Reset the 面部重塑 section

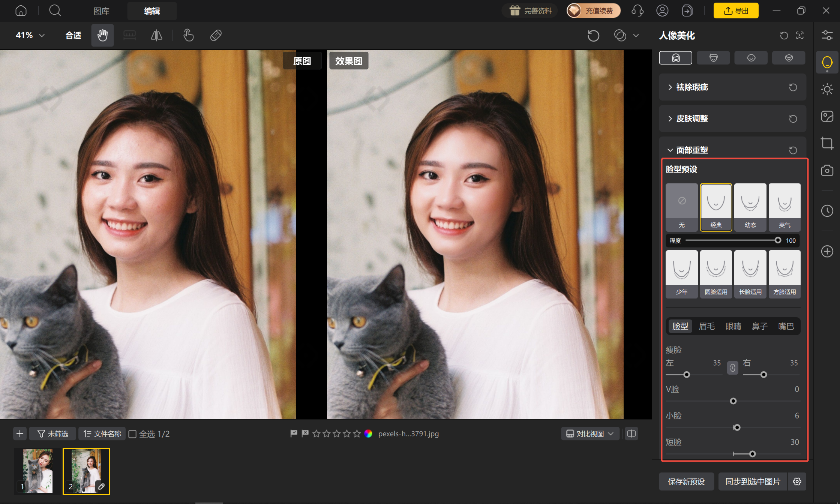pos(793,150)
